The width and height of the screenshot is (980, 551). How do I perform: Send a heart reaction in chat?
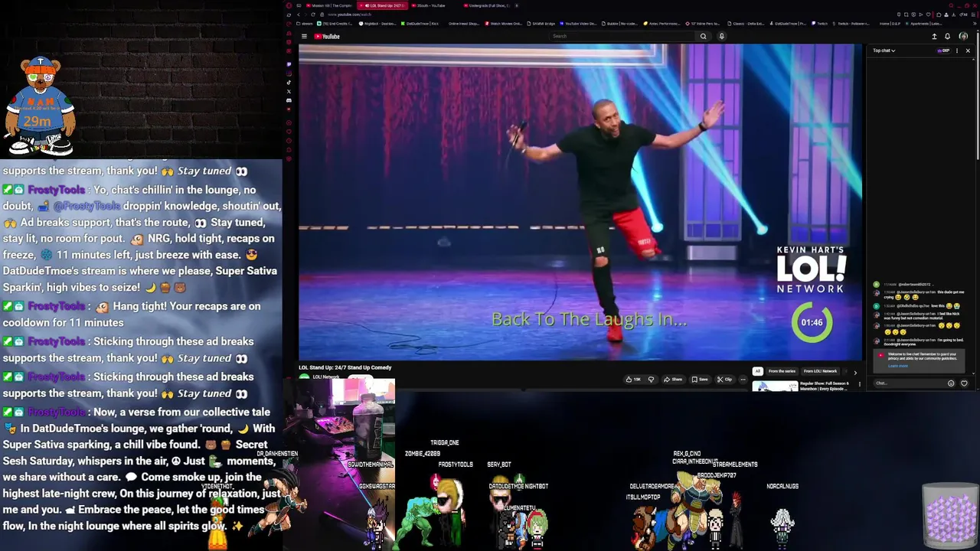pos(964,383)
